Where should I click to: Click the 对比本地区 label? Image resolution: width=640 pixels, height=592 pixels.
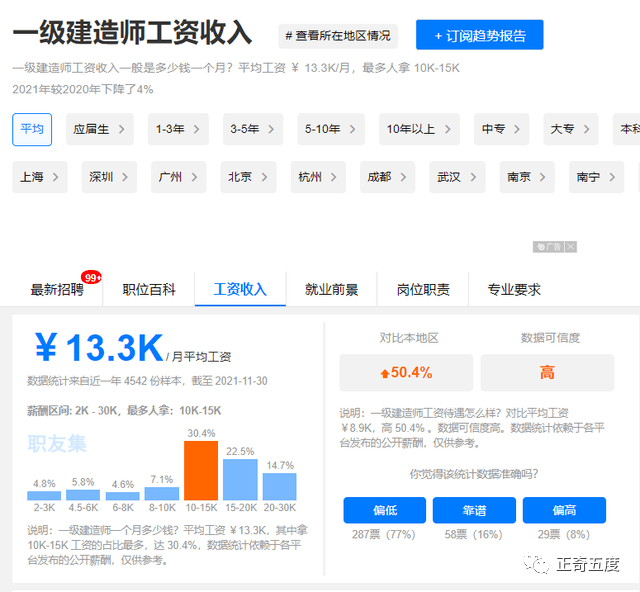(409, 338)
